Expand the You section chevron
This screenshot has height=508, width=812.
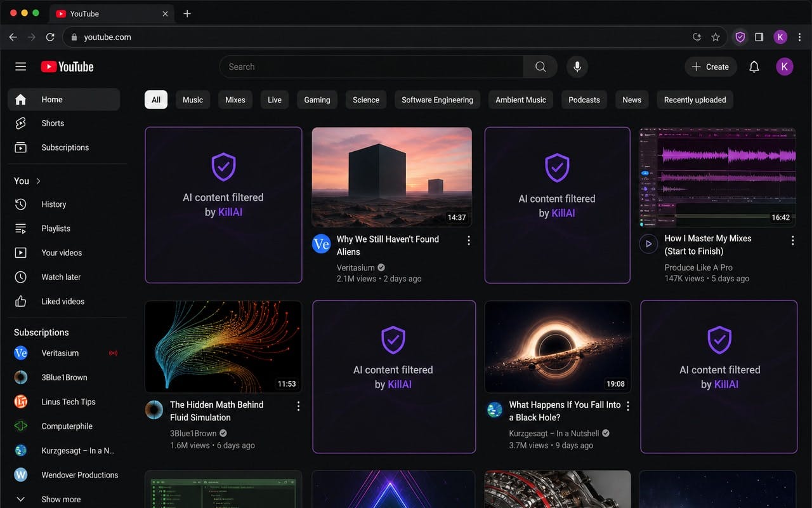pyautogui.click(x=38, y=181)
